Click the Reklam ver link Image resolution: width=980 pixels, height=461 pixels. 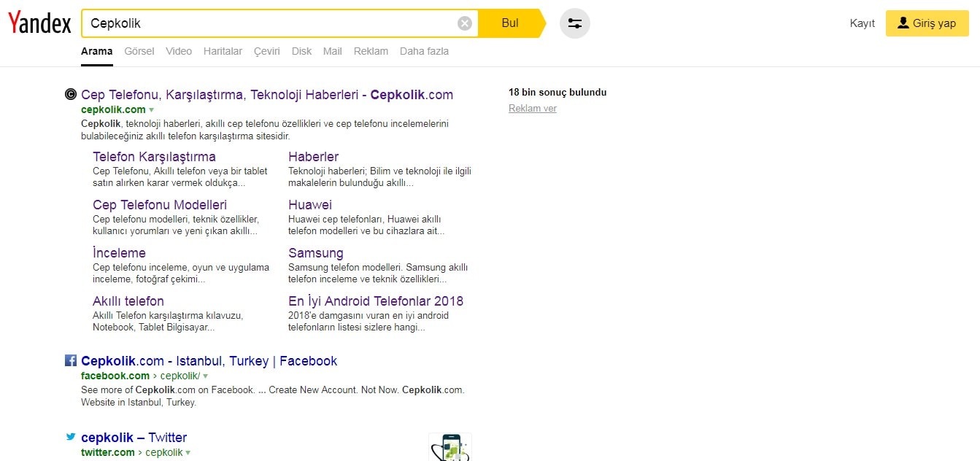click(x=533, y=109)
